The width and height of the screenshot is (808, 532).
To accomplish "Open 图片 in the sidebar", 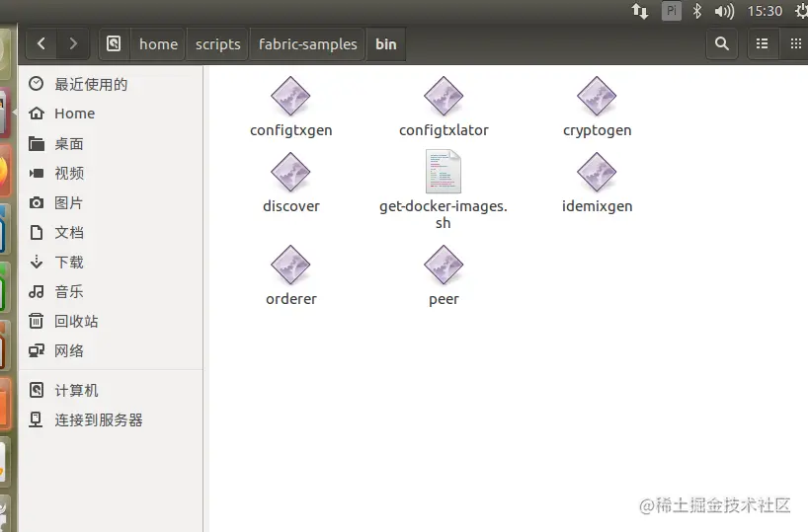I will (112, 202).
